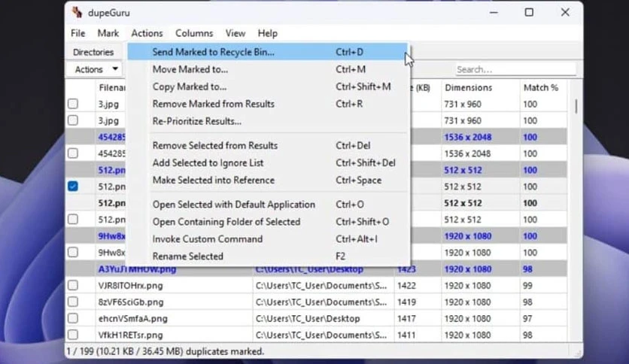Viewport: 629px width, 364px height.
Task: Choose Open Selected with Default Application
Action: point(267,205)
